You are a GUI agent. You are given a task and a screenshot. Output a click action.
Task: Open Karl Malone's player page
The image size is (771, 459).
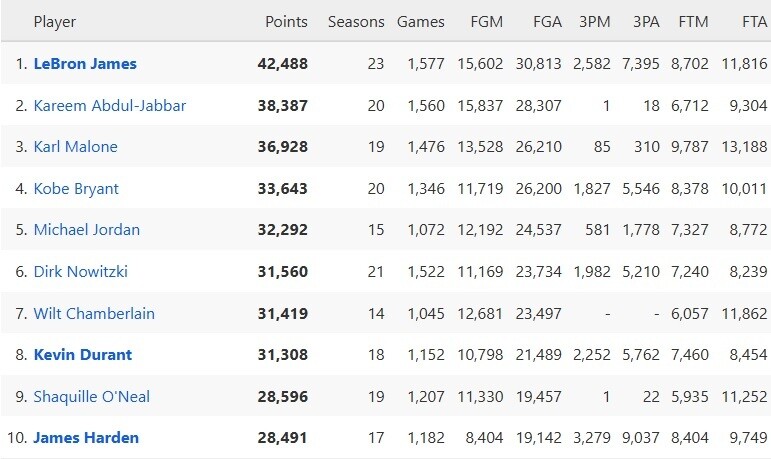click(x=76, y=147)
